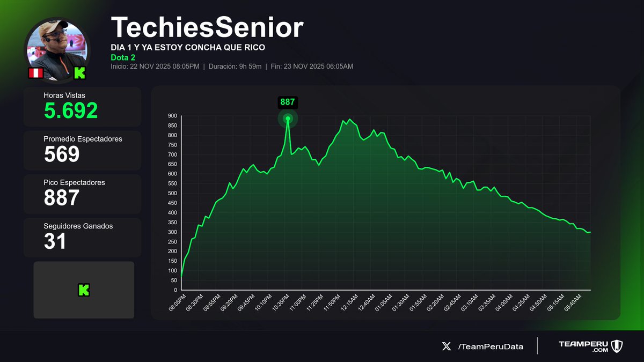Click the Inicio 22 NOV 2025 08:05PM text

155,67
